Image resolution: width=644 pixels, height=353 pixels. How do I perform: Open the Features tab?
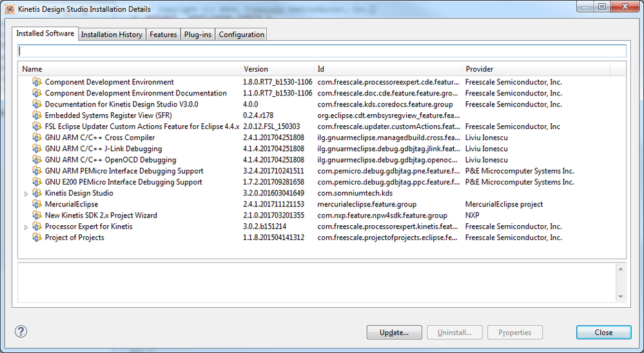(x=163, y=34)
